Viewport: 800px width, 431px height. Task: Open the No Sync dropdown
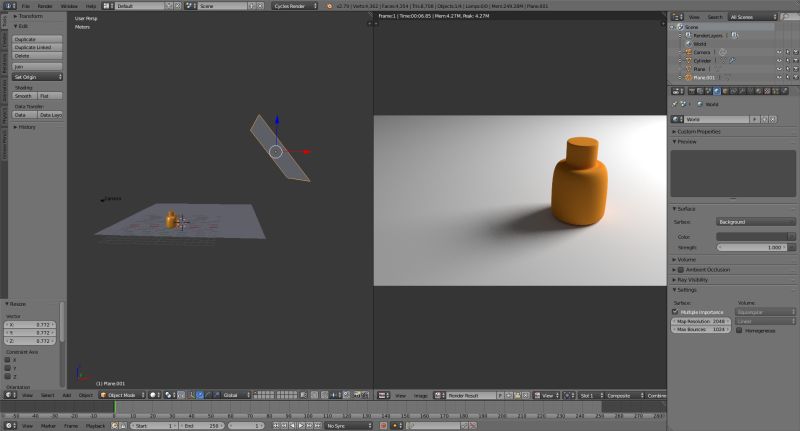(x=349, y=426)
